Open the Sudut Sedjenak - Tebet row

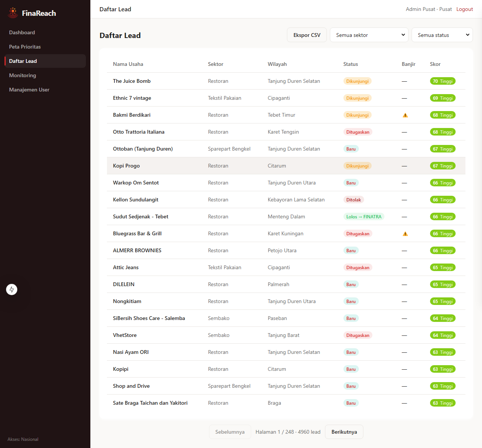tap(286, 216)
